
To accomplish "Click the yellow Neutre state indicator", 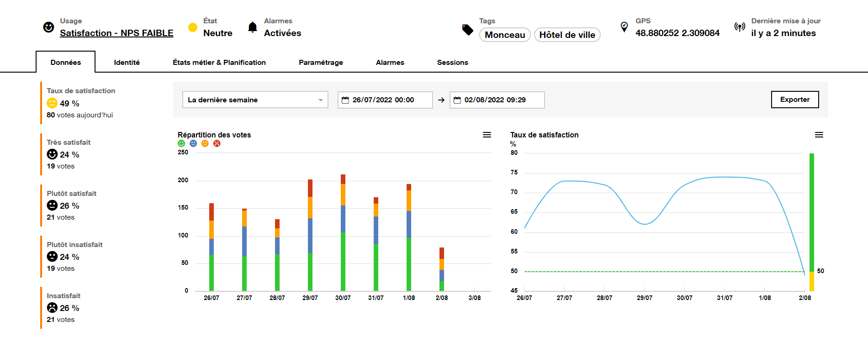I will (x=193, y=27).
